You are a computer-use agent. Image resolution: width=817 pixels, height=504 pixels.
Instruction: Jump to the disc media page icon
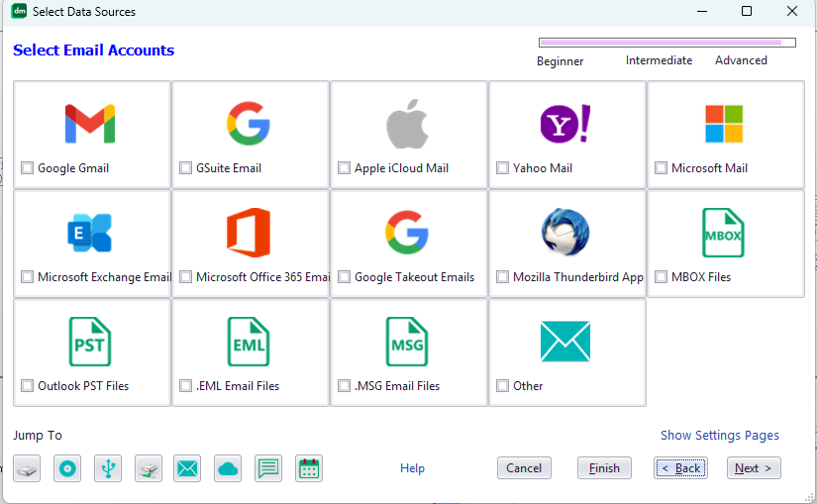click(x=67, y=468)
